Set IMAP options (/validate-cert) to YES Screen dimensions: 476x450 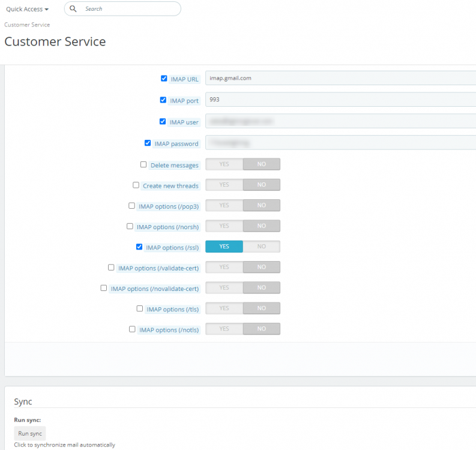pyautogui.click(x=224, y=267)
